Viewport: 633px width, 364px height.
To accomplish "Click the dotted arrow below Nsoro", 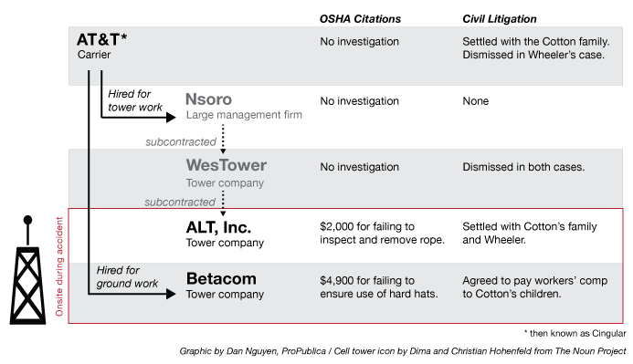I will (223, 139).
